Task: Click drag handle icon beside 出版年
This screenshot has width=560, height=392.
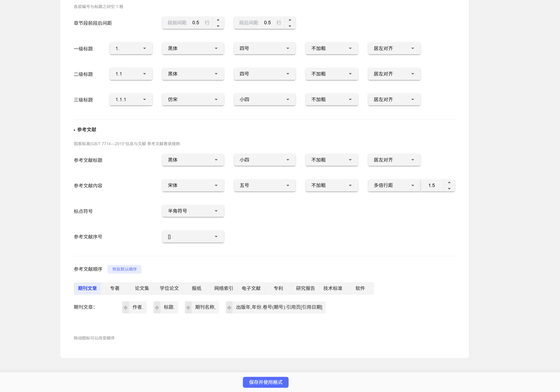Action: (x=229, y=307)
